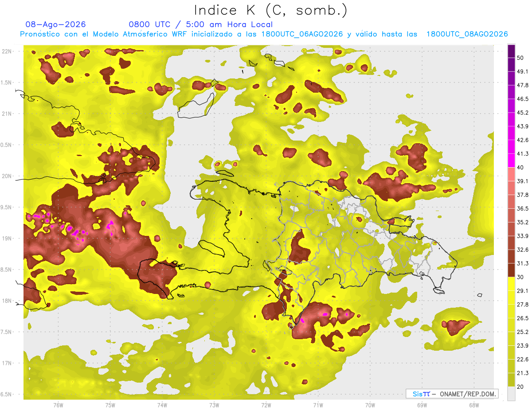Click the '68W' longitude label
This screenshot has height=411, width=532.
click(x=473, y=405)
